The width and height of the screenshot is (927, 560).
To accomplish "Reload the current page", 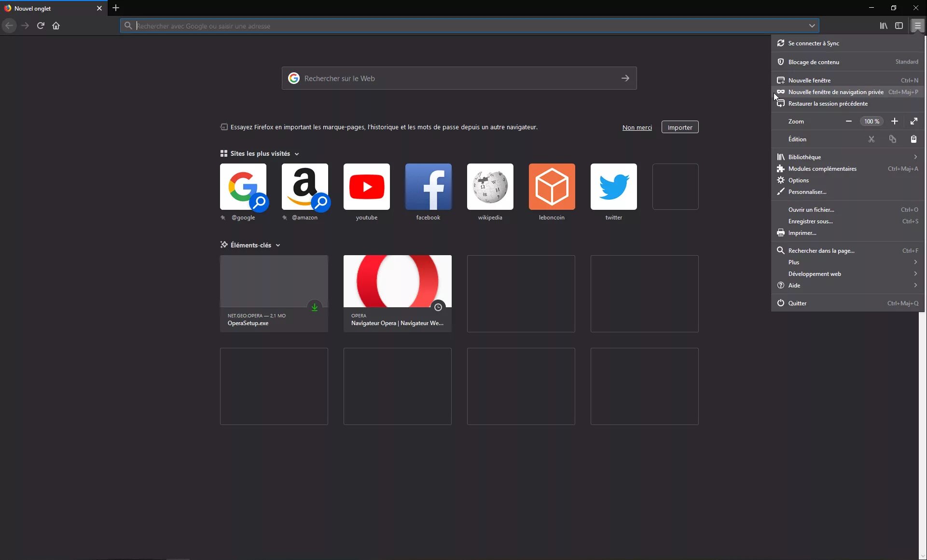I will (x=41, y=26).
